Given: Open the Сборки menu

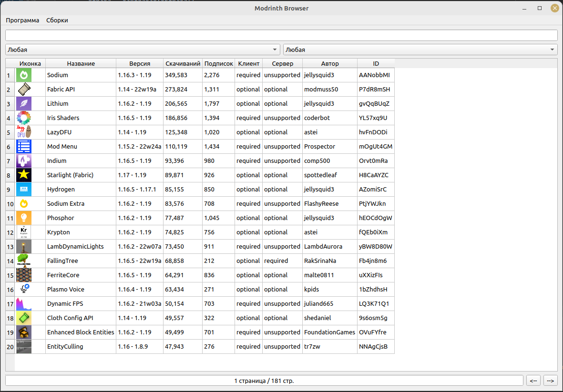Looking at the screenshot, I should tap(57, 20).
